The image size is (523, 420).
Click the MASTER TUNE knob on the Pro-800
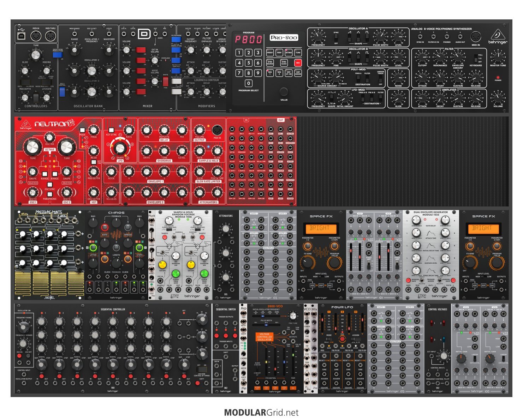498,56
